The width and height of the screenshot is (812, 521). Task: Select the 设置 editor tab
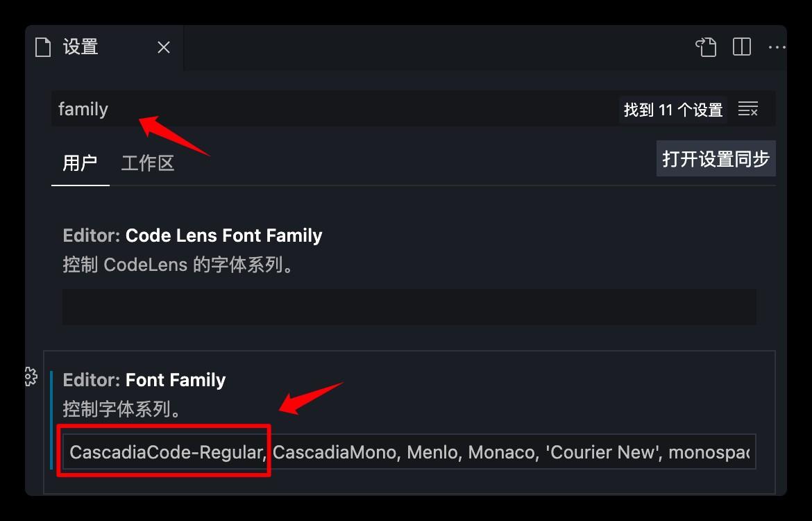[x=104, y=47]
